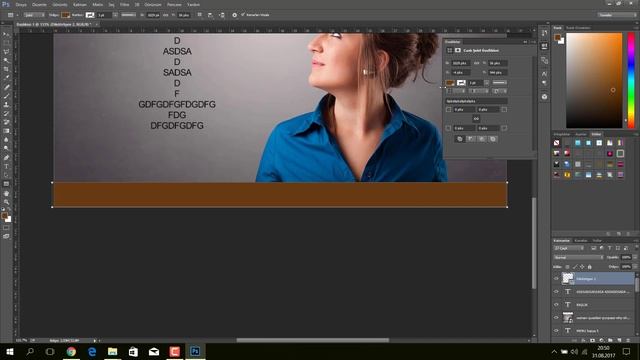Open the workspace switcher dropdown
This screenshot has height=360, width=640.
point(617,15)
